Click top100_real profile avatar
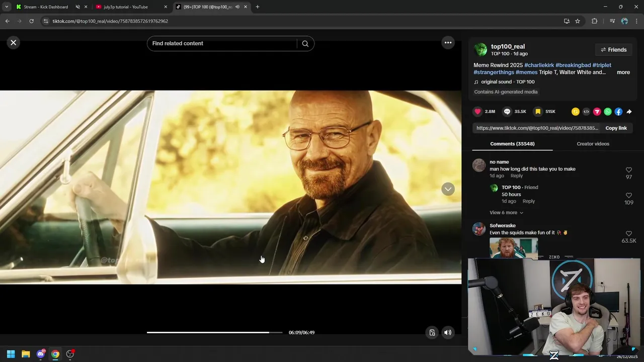Viewport: 644px width, 362px height. coord(480,49)
